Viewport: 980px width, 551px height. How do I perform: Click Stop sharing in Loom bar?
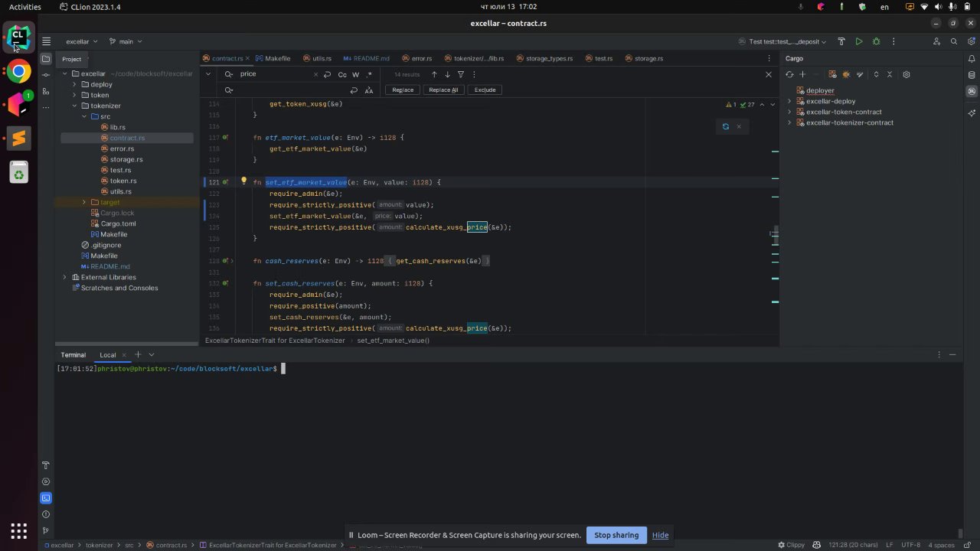pyautogui.click(x=616, y=535)
